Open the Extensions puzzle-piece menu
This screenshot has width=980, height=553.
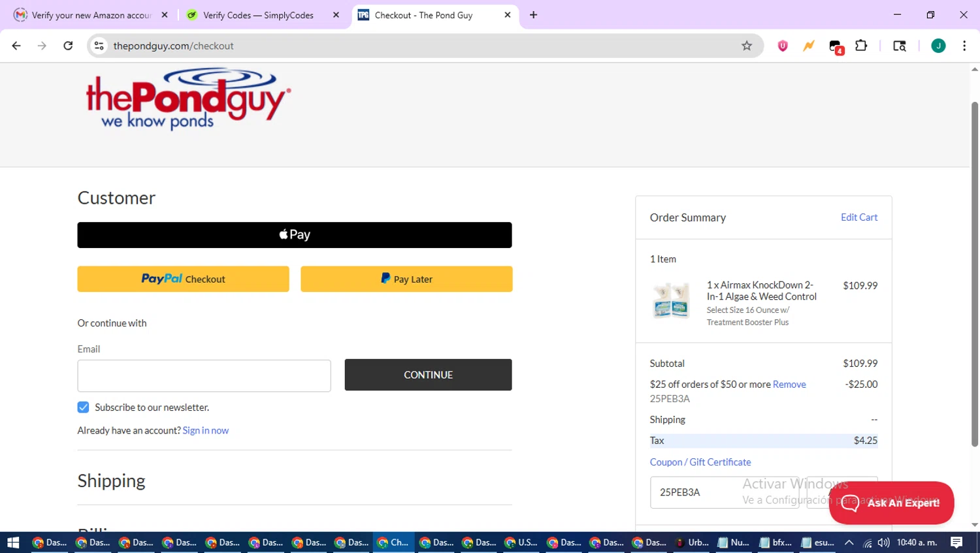coord(861,46)
